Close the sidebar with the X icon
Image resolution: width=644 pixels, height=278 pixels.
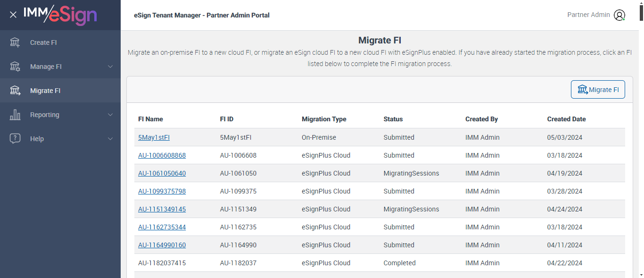13,15
